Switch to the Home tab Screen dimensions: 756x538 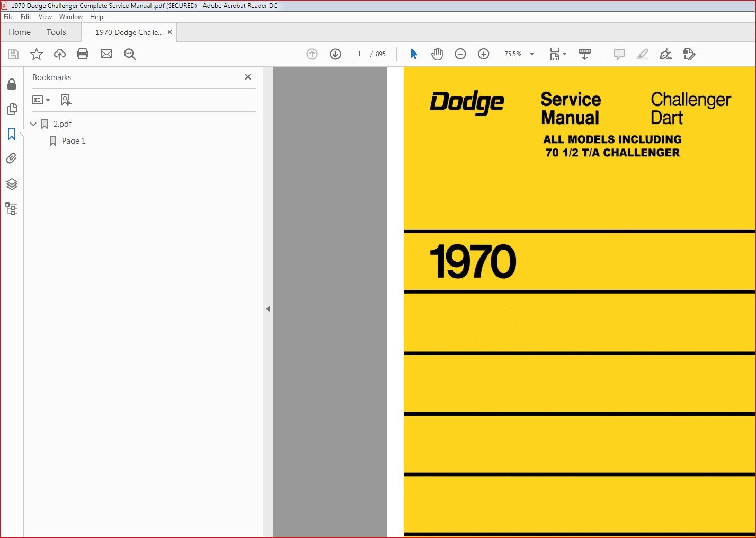pyautogui.click(x=20, y=32)
